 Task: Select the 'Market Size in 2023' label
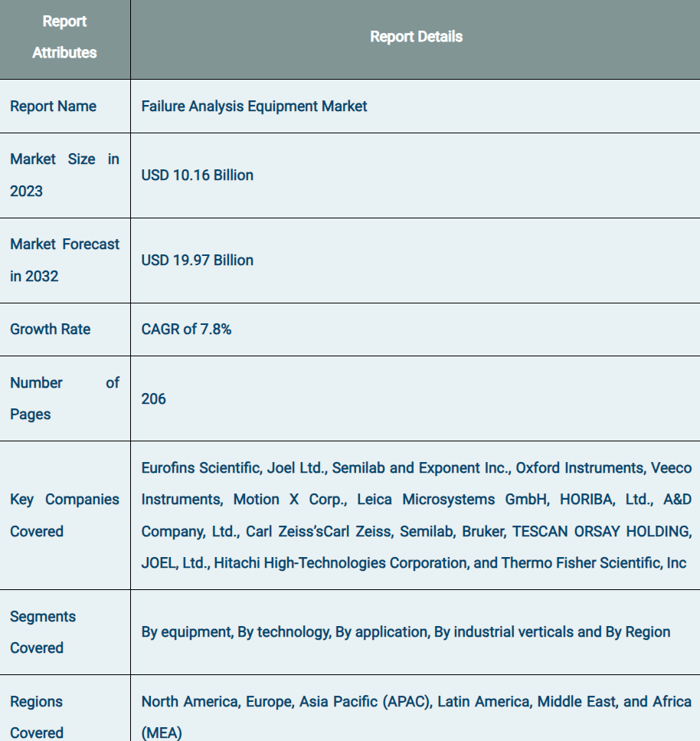[x=64, y=175]
